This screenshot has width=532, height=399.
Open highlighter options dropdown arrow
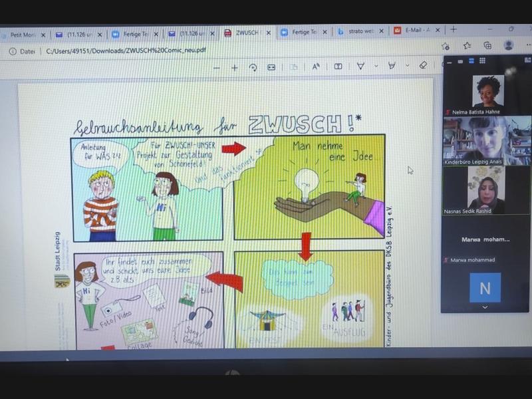coord(406,66)
